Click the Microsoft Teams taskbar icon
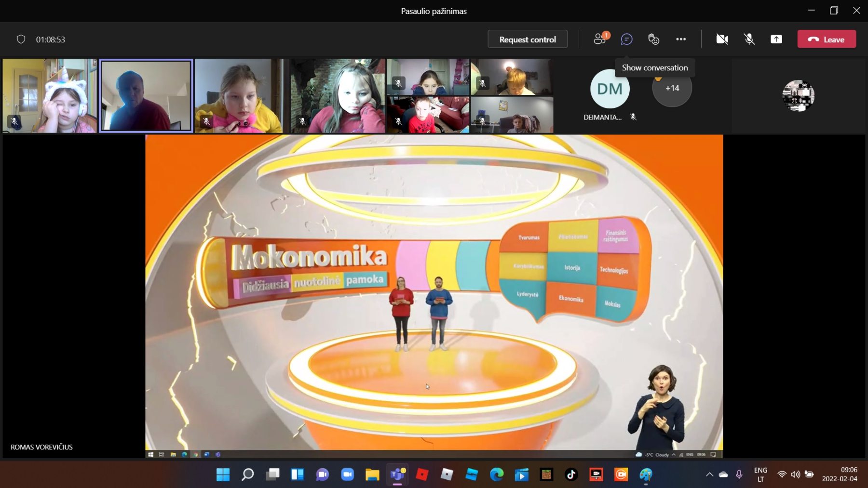 pyautogui.click(x=397, y=475)
